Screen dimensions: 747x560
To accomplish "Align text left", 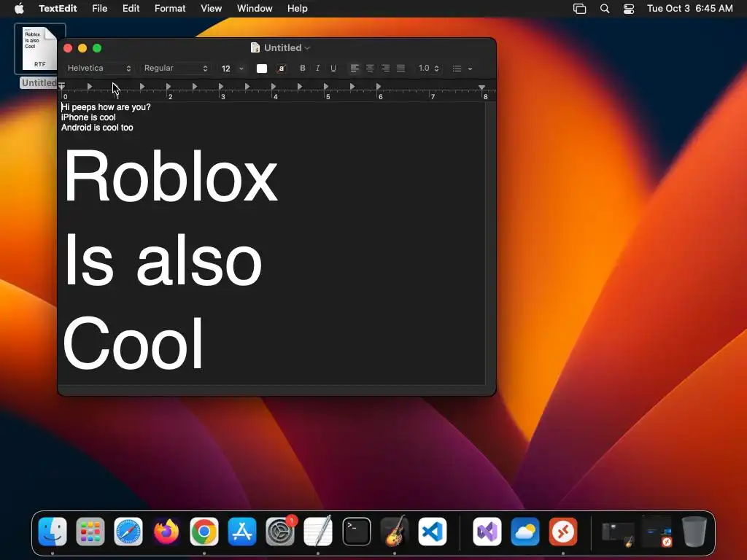I will pyautogui.click(x=355, y=68).
